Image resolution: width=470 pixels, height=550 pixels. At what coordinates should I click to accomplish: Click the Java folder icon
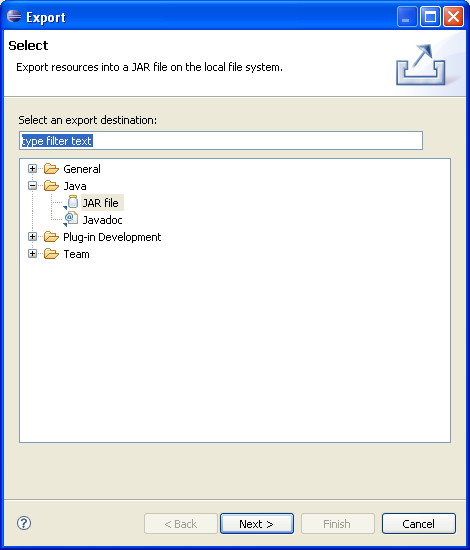[x=51, y=186]
